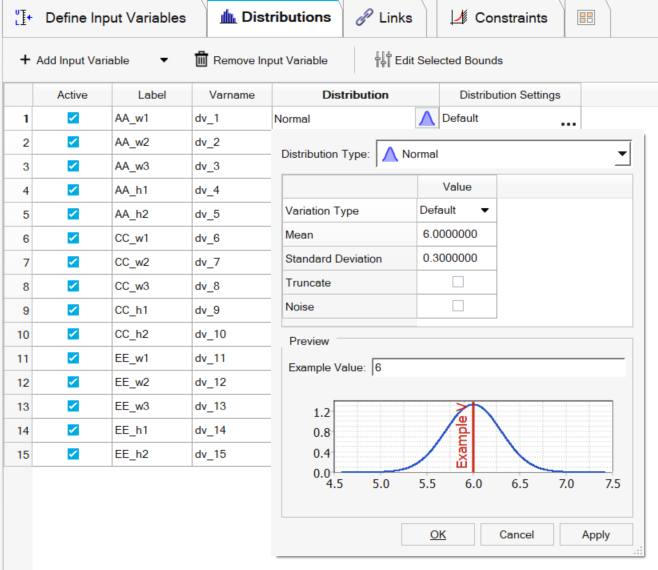Screen dimensions: 658x570
Task: Click the Links chain icon tab
Action: click(x=364, y=18)
